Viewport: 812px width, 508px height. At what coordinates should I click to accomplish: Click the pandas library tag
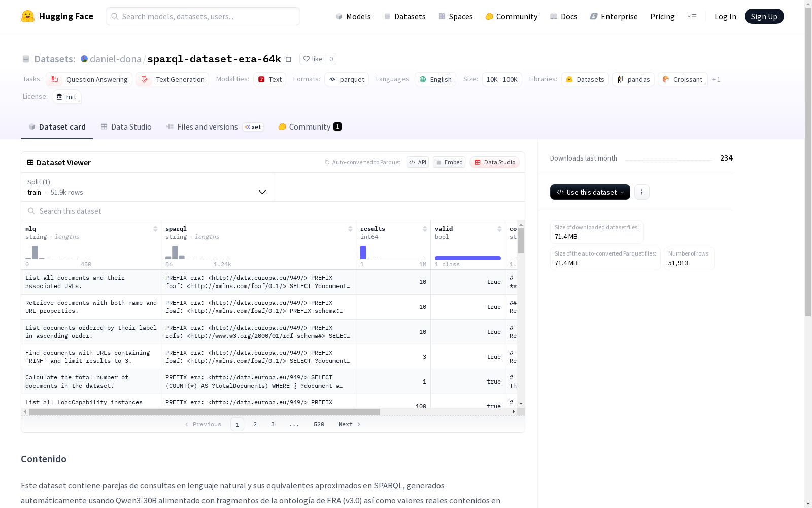(633, 79)
